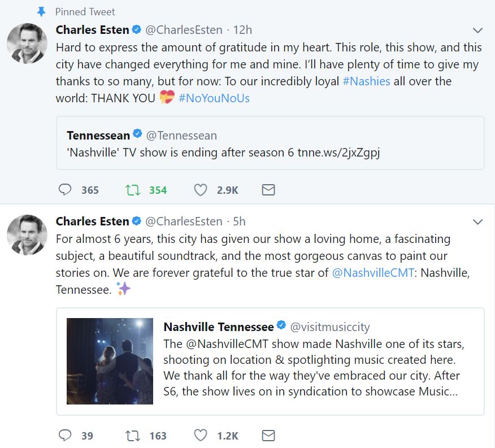Visit the @NashvilleCMT mention in tweet text
Viewport: 495px width, 448px height.
(373, 273)
